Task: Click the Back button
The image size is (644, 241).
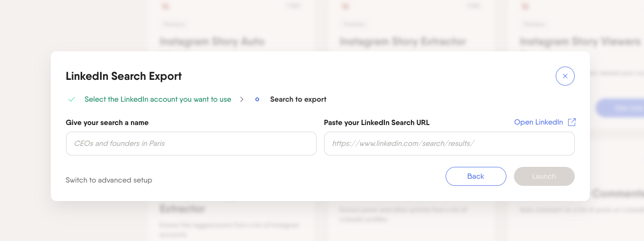Action: pos(476,176)
